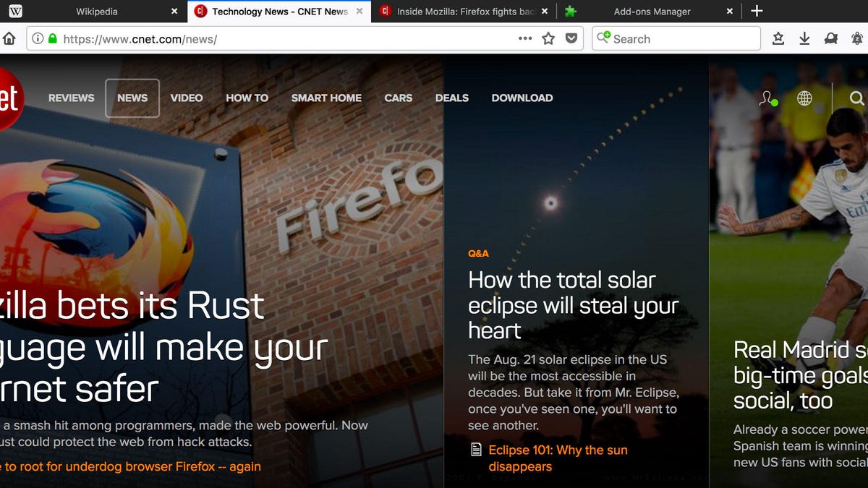Image resolution: width=868 pixels, height=488 pixels.
Task: Bookmark this page with the star icon
Action: (x=548, y=38)
